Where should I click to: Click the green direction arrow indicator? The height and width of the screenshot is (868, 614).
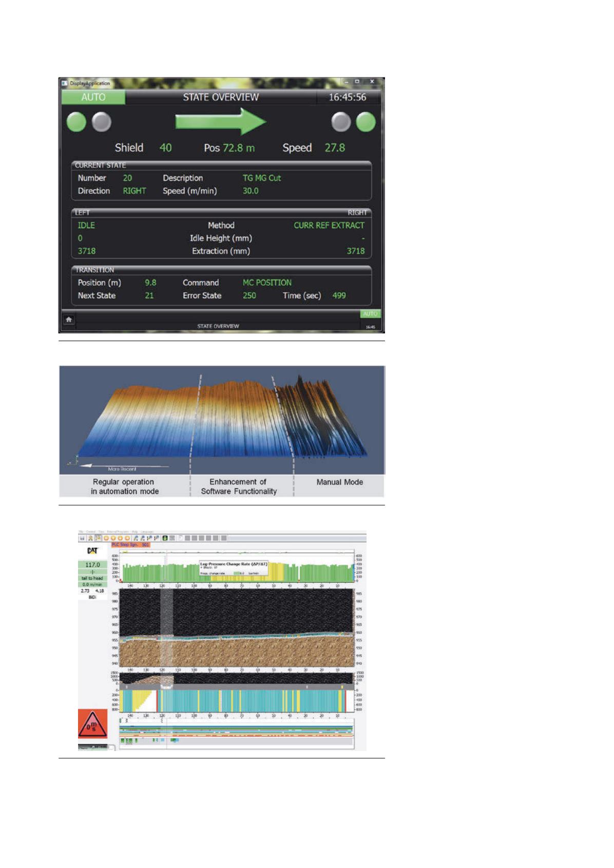tap(221, 122)
